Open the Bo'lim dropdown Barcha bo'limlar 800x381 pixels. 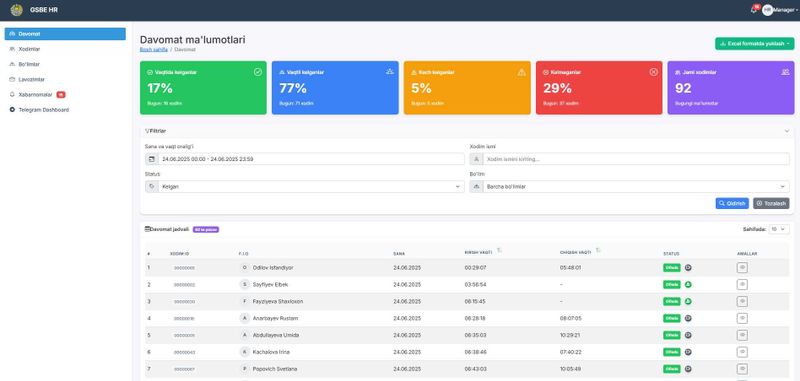coord(629,187)
